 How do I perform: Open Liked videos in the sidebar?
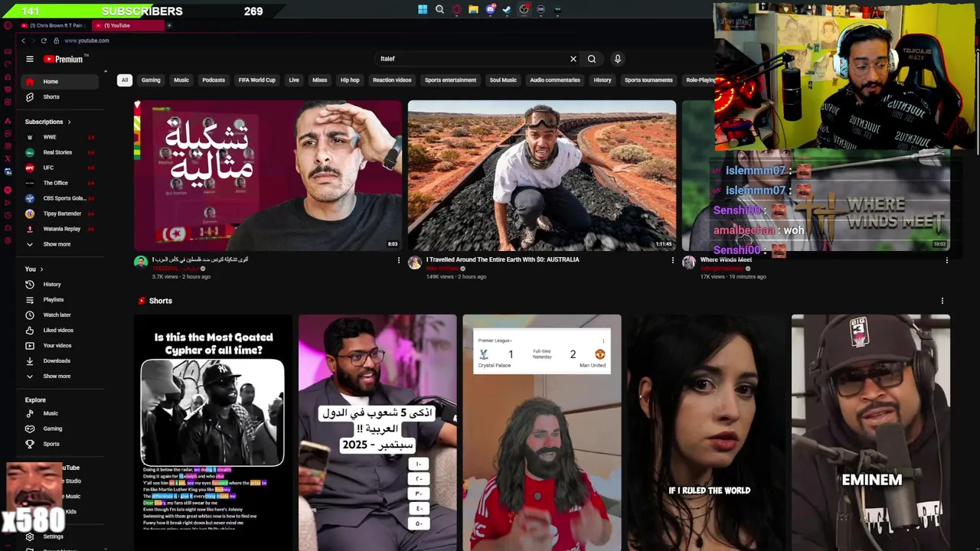(x=61, y=331)
